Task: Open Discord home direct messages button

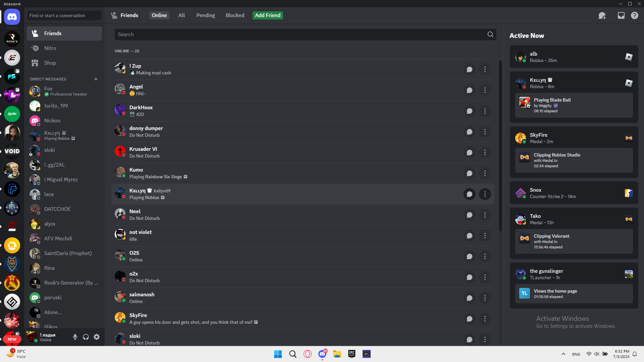Action: (12, 17)
